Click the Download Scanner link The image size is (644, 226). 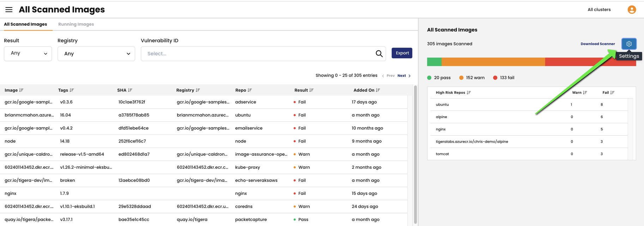pos(598,44)
